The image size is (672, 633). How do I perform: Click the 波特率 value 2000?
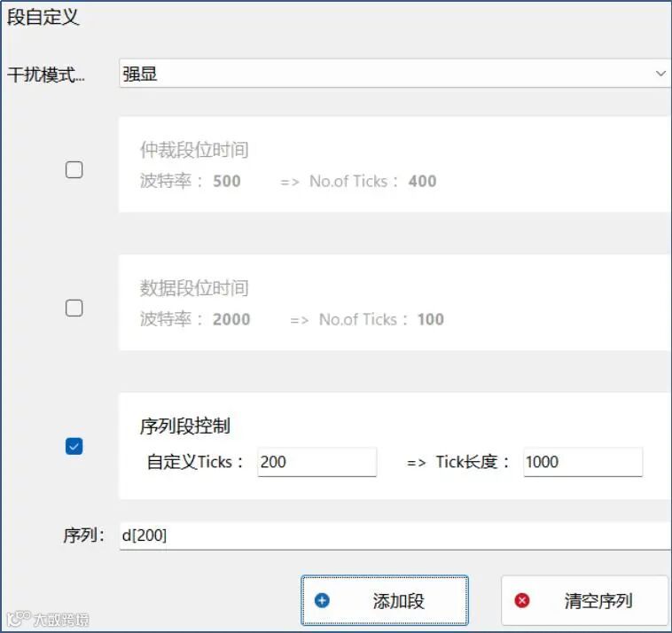tap(231, 319)
